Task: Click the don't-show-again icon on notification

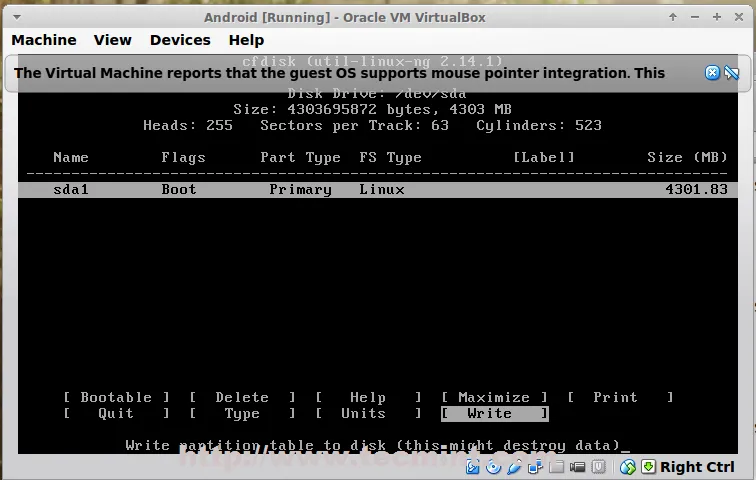Action: click(x=731, y=73)
